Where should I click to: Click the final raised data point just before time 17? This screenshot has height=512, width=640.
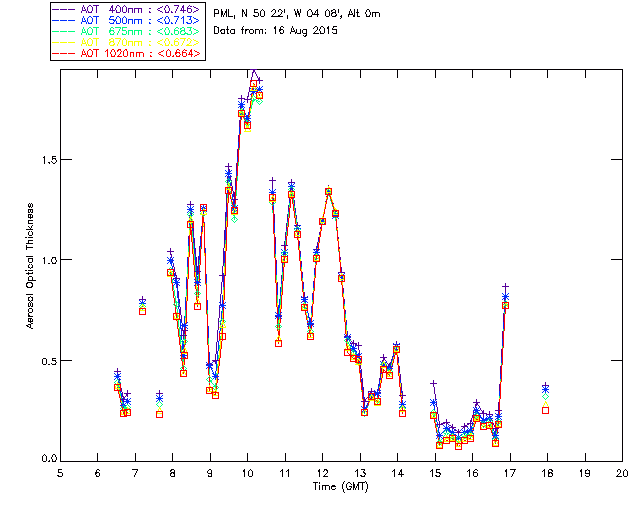tap(505, 305)
